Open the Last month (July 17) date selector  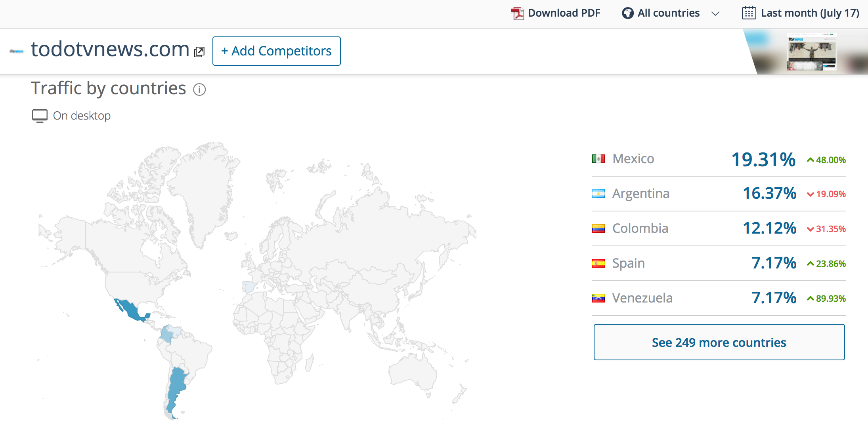[x=810, y=13]
